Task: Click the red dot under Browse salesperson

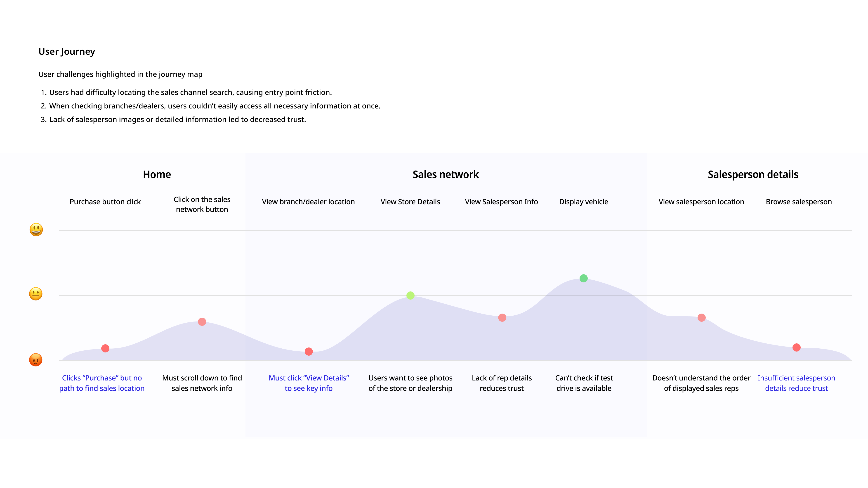Action: pyautogui.click(x=797, y=347)
